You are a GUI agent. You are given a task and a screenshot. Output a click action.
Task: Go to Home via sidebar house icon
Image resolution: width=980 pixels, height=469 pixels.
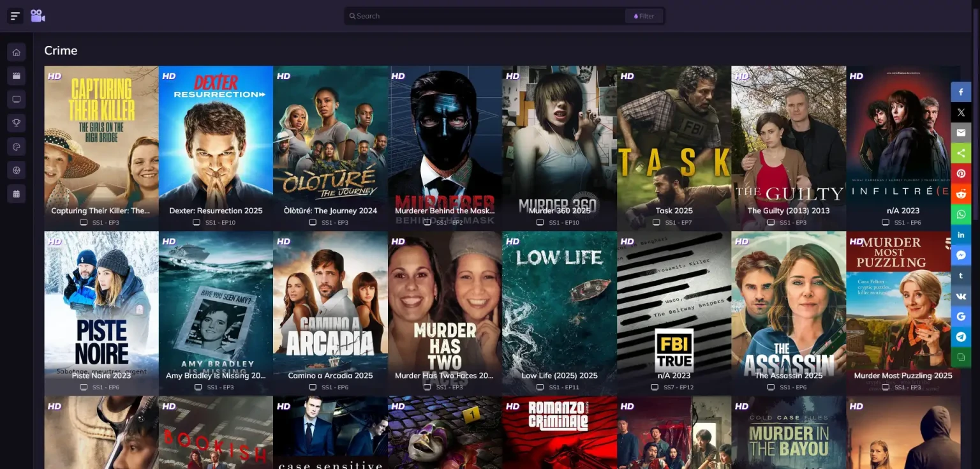click(17, 52)
